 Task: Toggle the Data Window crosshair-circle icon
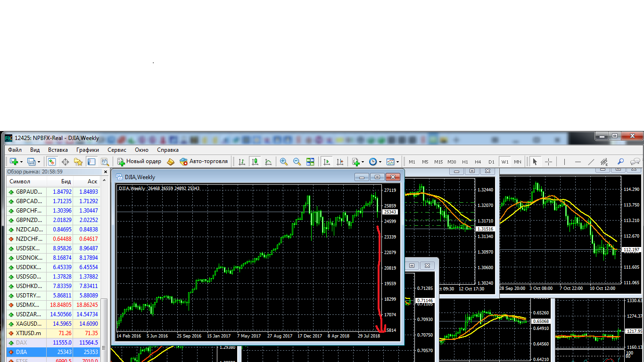coord(65,162)
